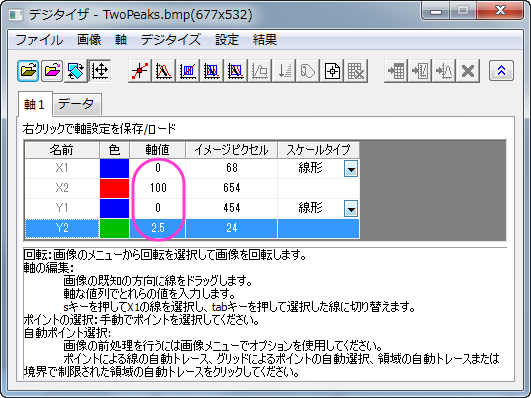Image resolution: width=531 pixels, height=398 pixels.
Task: Select the X1 row name cell
Action: [62, 168]
